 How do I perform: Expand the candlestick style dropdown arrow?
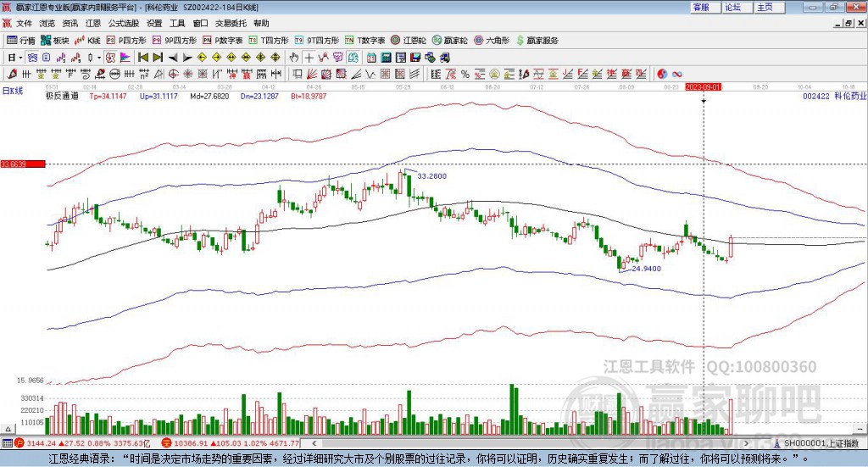coord(99,58)
